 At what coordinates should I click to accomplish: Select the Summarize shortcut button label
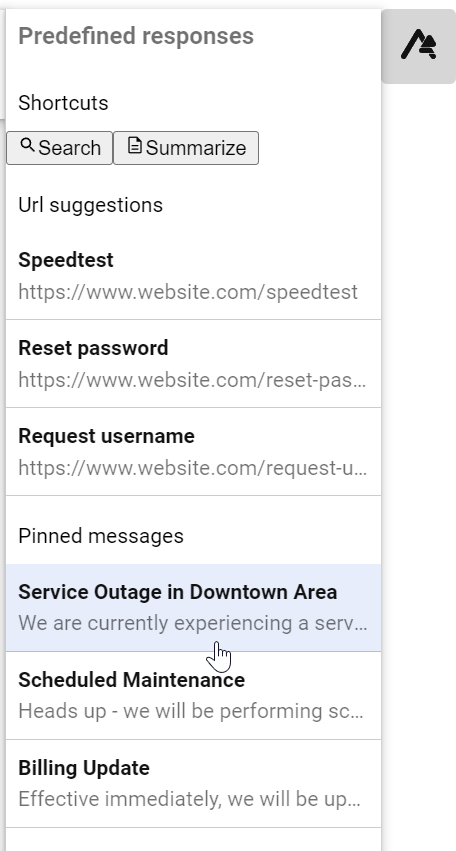point(196,148)
